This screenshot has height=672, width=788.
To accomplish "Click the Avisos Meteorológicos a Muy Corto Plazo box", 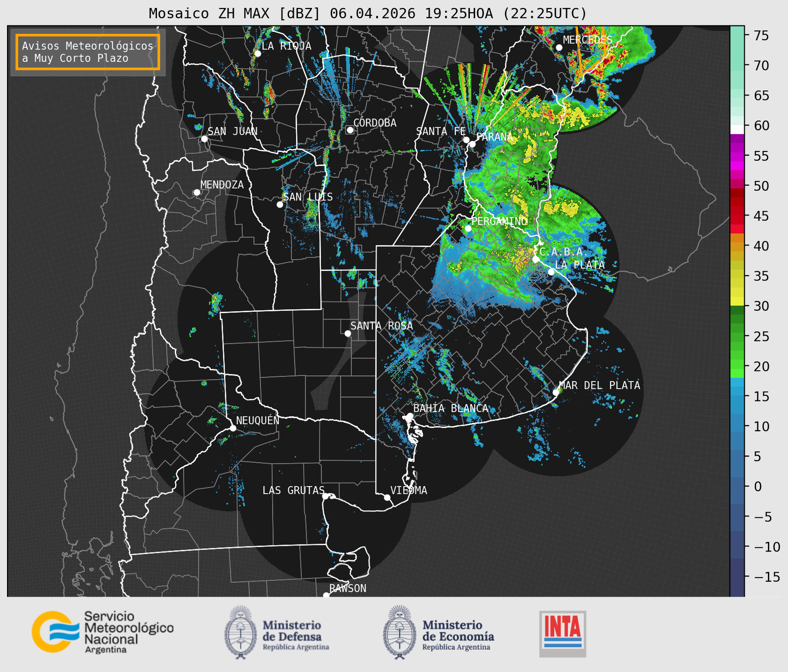I will click(88, 52).
